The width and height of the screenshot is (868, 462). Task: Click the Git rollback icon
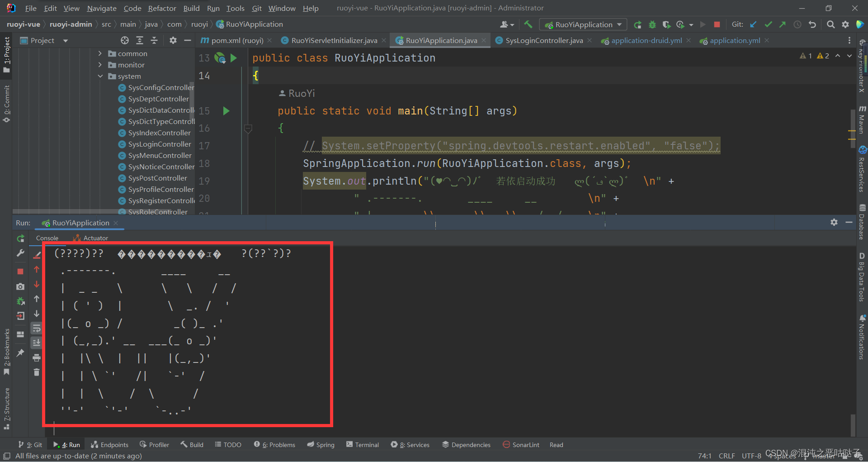pos(812,24)
